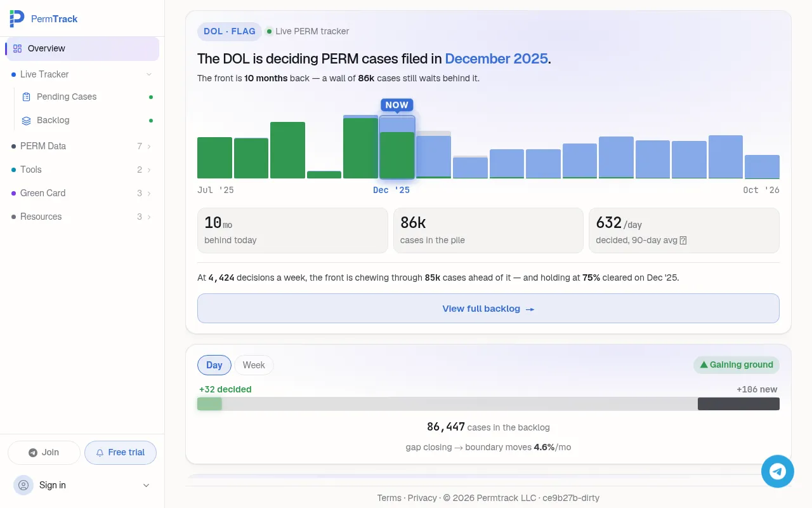
Task: Click the View full backlog button
Action: [488, 308]
